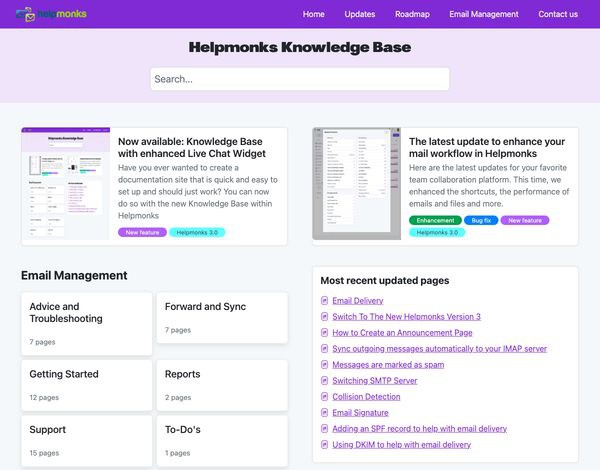Open the Email Delivery link
The height and width of the screenshot is (470, 600).
coord(358,300)
